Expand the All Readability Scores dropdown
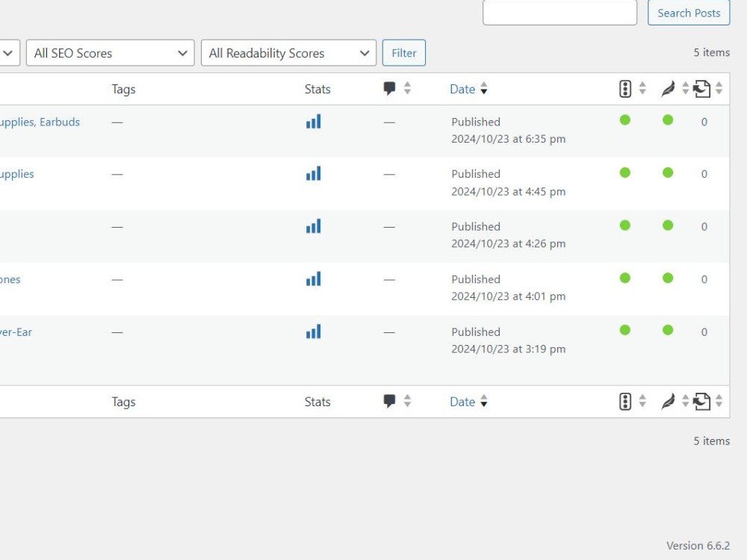 coord(288,53)
